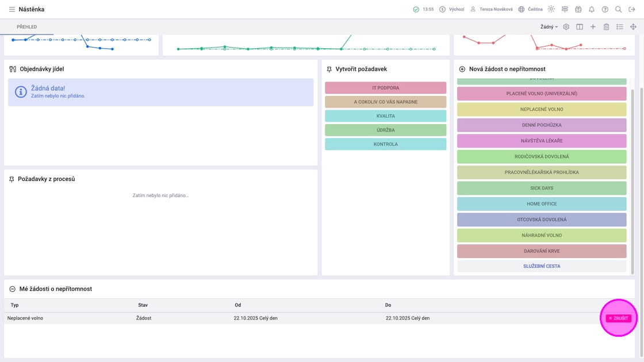
Task: Click the absence list vertical scrollbar
Action: pos(632,180)
